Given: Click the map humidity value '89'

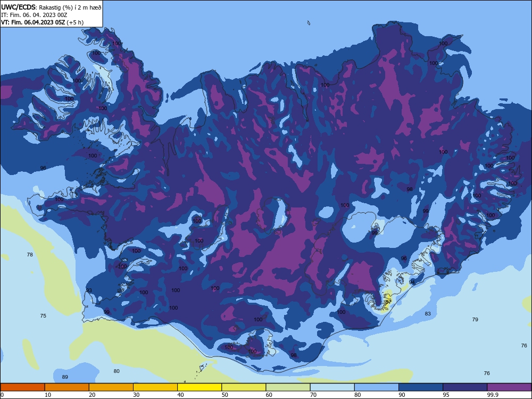Looking at the screenshot, I should click(65, 377).
